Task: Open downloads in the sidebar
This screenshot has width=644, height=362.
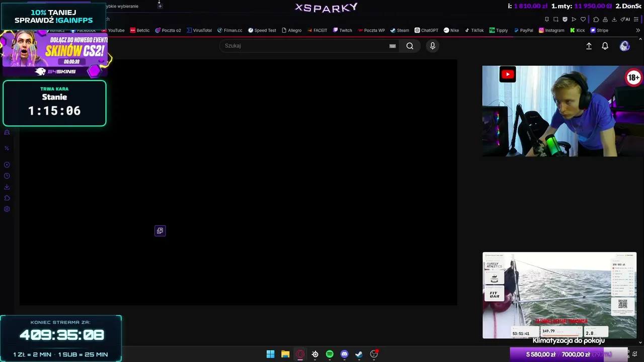Action: pyautogui.click(x=7, y=187)
